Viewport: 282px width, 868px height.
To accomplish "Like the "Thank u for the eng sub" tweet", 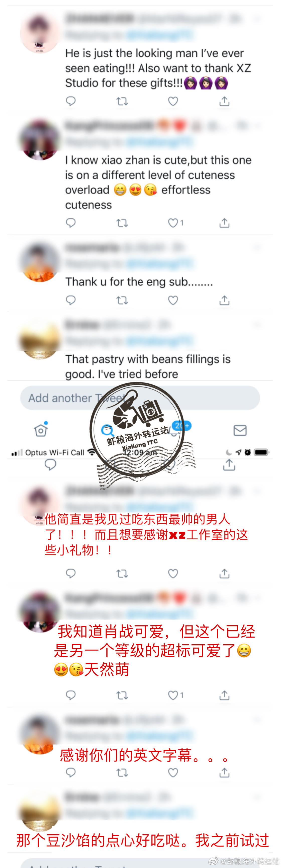I will [x=173, y=300].
